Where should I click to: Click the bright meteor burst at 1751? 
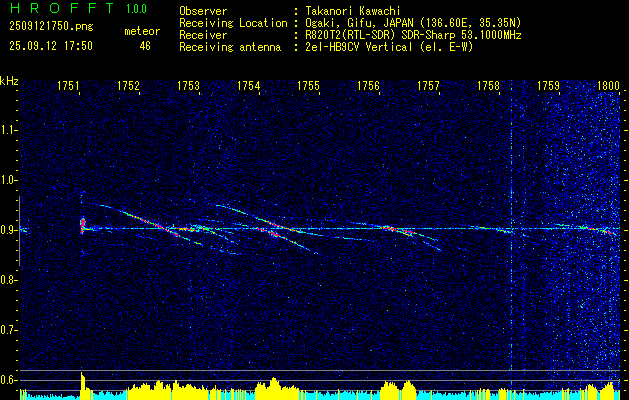pos(83,225)
